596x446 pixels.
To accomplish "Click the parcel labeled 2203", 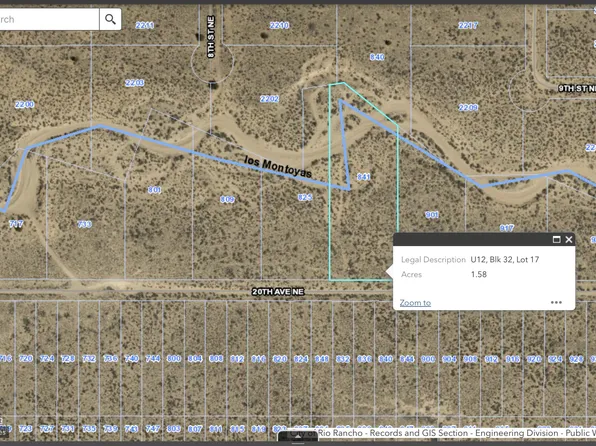I will (135, 83).
